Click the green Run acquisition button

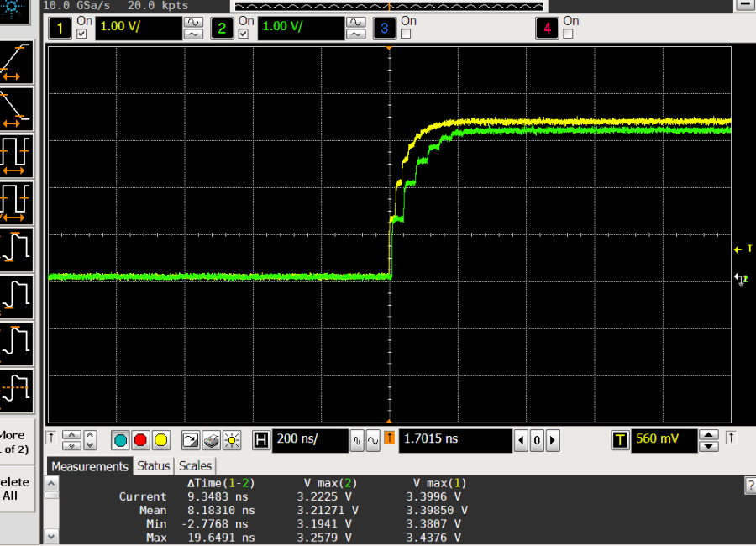(120, 440)
